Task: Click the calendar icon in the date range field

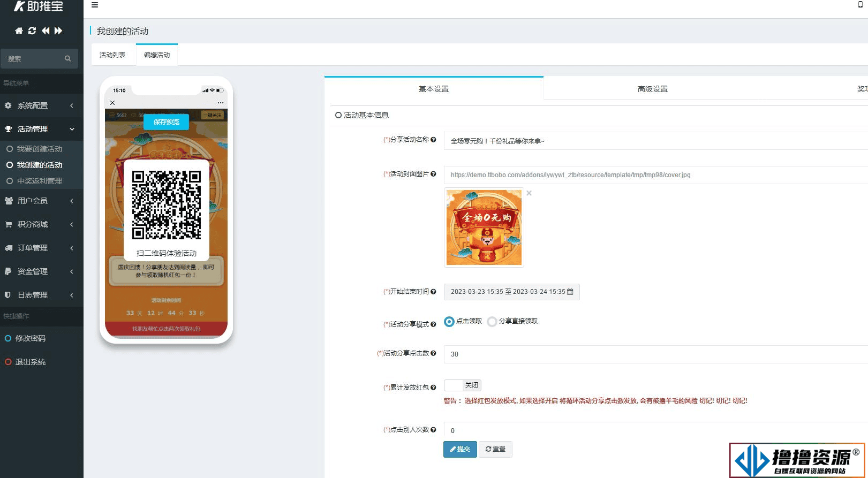Action: pyautogui.click(x=570, y=292)
